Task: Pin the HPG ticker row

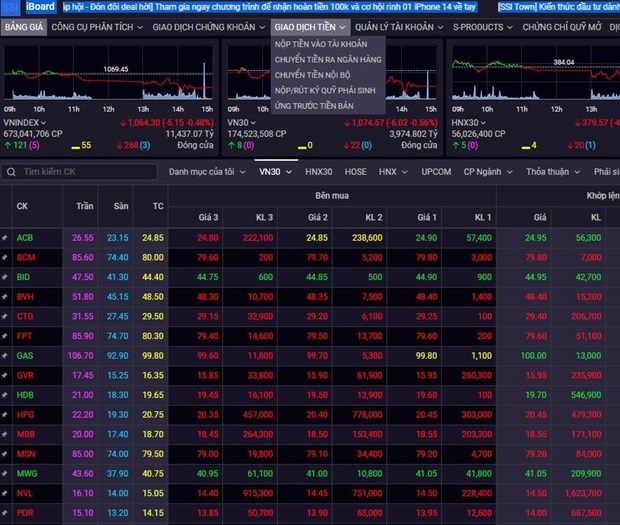Action: 5,414
